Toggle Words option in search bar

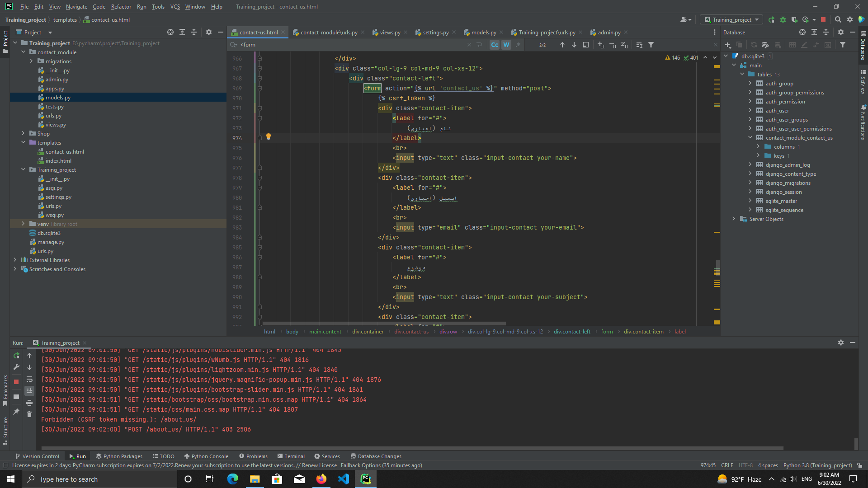[x=506, y=45]
